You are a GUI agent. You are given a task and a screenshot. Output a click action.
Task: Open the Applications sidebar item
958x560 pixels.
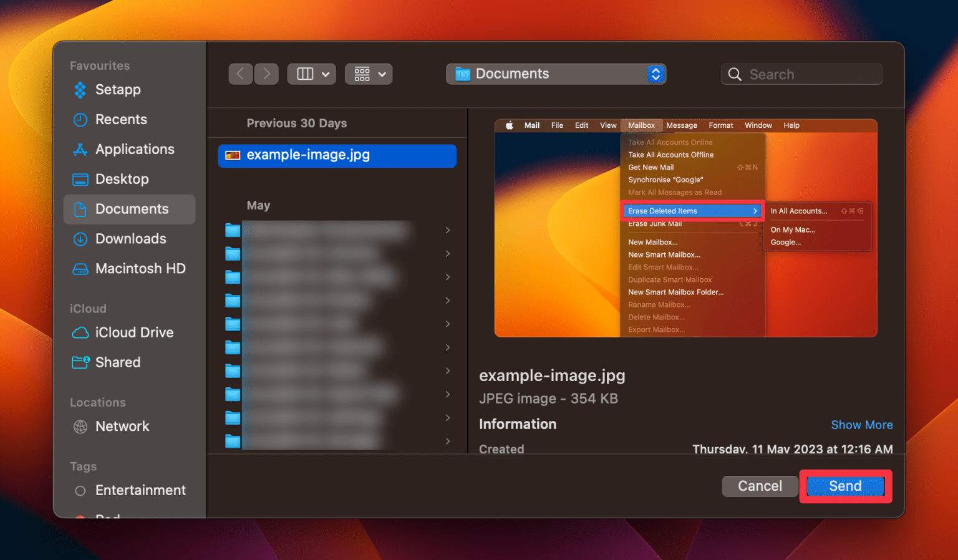[x=135, y=149]
